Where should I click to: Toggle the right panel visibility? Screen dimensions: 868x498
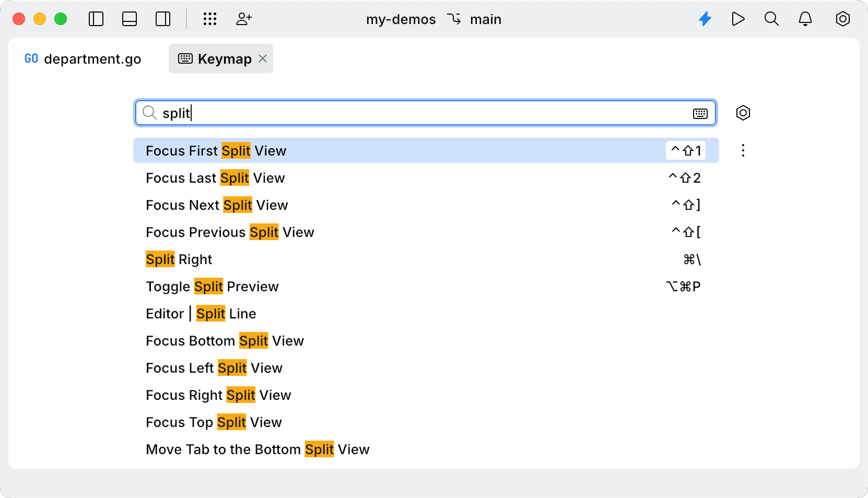click(162, 19)
